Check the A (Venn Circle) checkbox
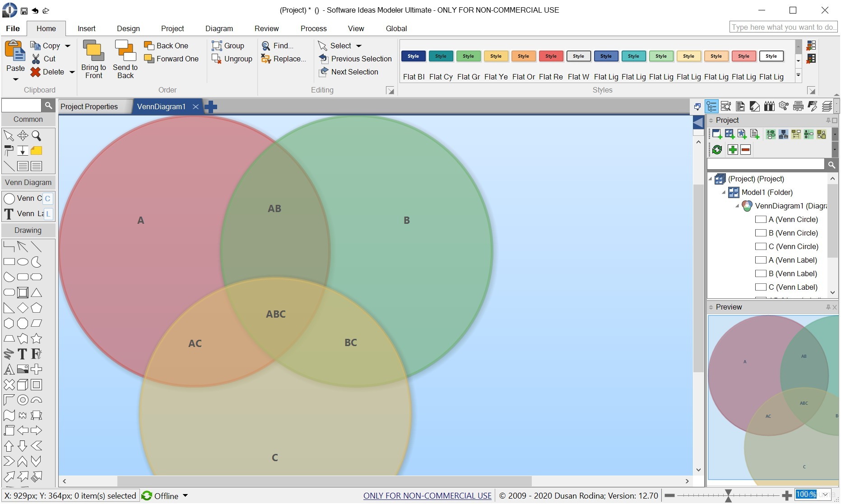The height and width of the screenshot is (504, 841). click(761, 219)
